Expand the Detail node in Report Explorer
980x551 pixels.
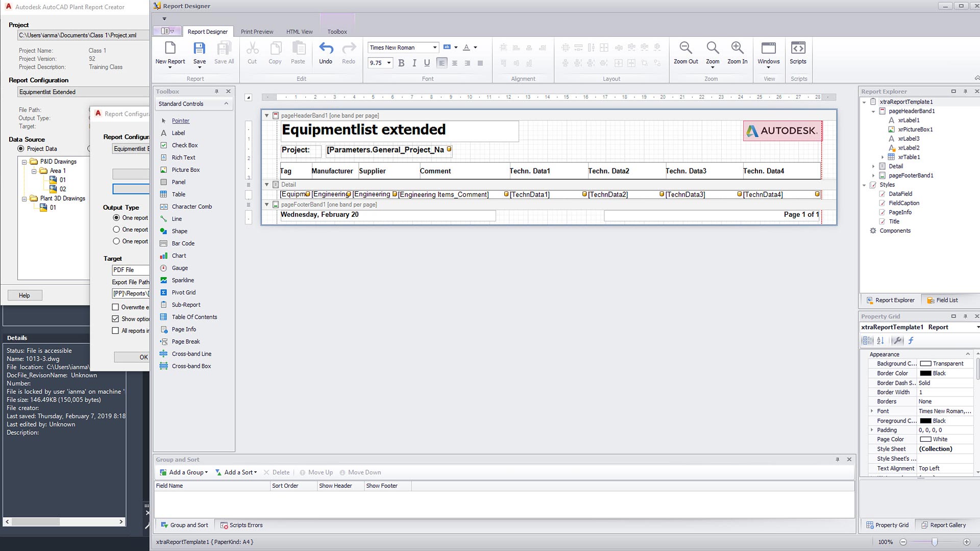873,166
